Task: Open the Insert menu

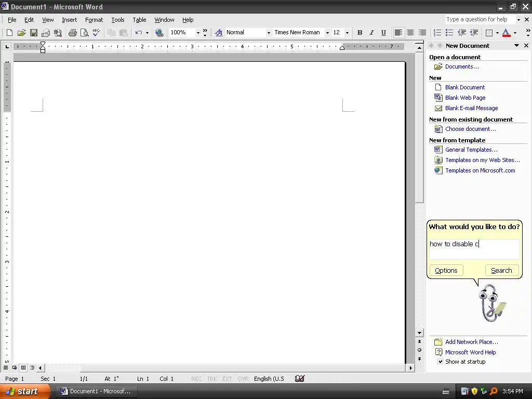Action: [x=69, y=20]
